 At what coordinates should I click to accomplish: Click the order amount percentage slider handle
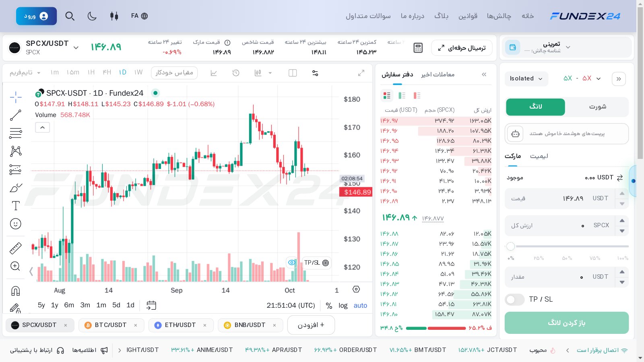[511, 246]
